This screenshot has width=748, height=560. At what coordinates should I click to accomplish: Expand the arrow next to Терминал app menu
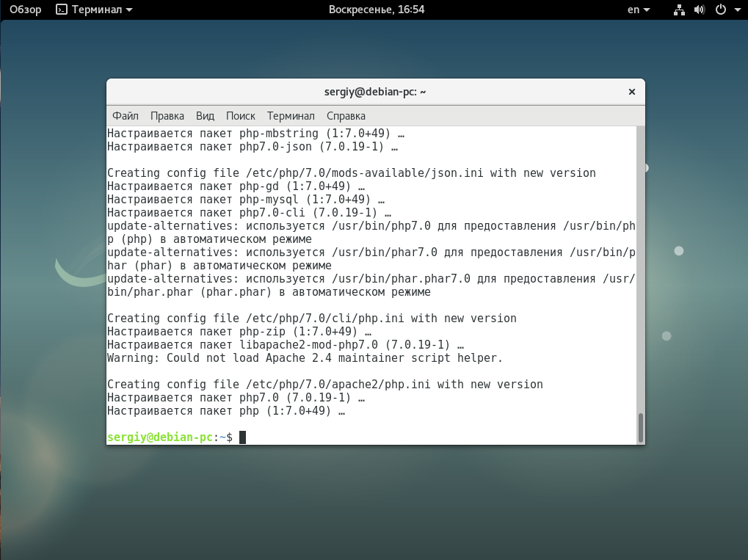[x=130, y=10]
